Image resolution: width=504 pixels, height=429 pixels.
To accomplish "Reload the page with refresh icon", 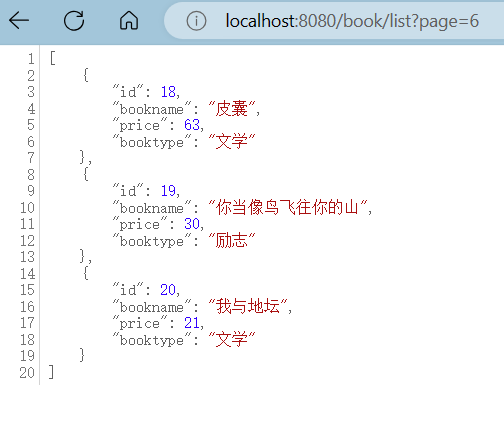I will point(74,21).
